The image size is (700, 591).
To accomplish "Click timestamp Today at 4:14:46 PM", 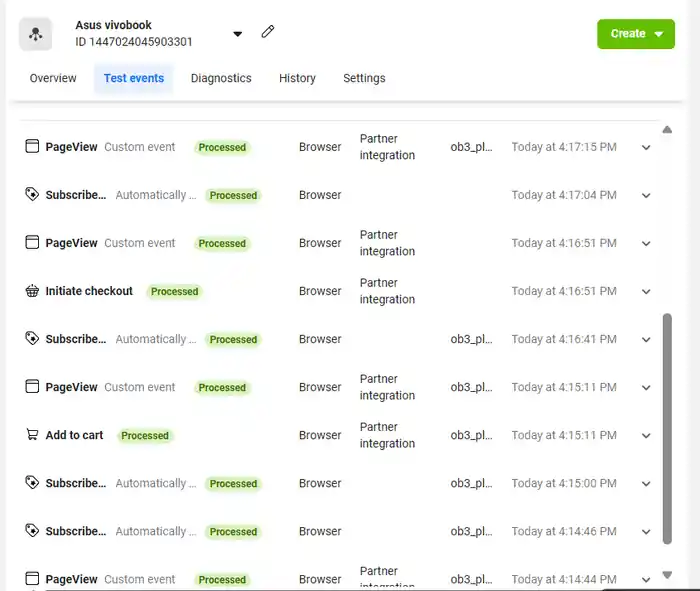I will (x=564, y=531).
